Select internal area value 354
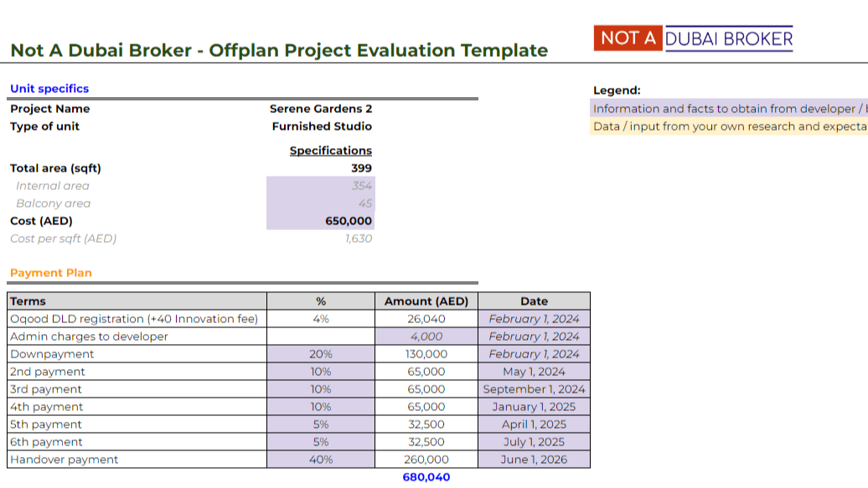 [321, 185]
